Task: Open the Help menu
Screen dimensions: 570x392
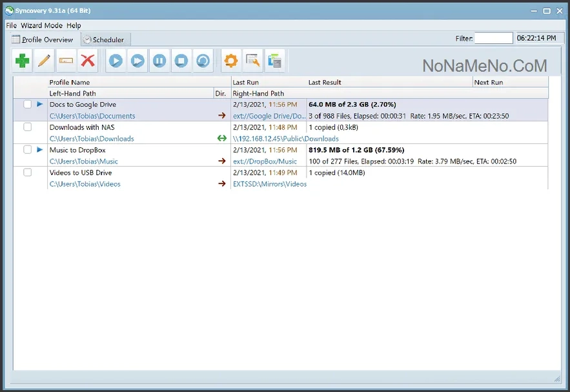Action: click(74, 25)
